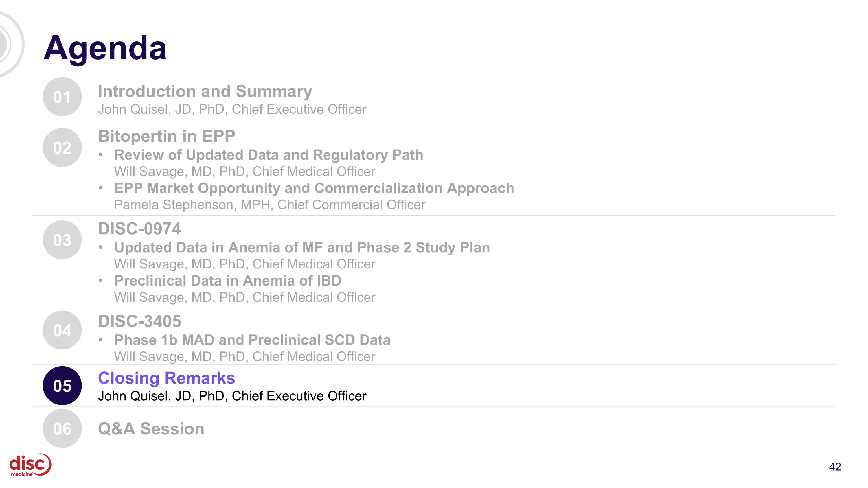Click the 02 numbered circle badge
Image resolution: width=868 pixels, height=488 pixels.
62,148
